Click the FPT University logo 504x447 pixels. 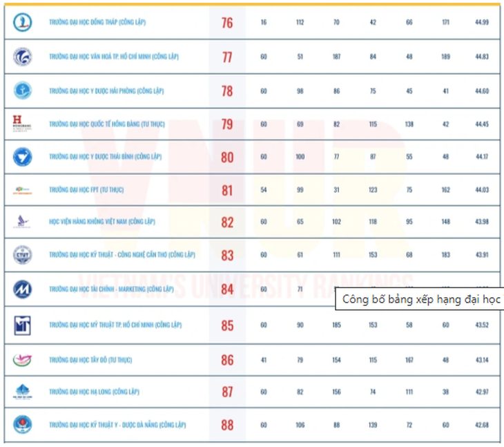22,190
